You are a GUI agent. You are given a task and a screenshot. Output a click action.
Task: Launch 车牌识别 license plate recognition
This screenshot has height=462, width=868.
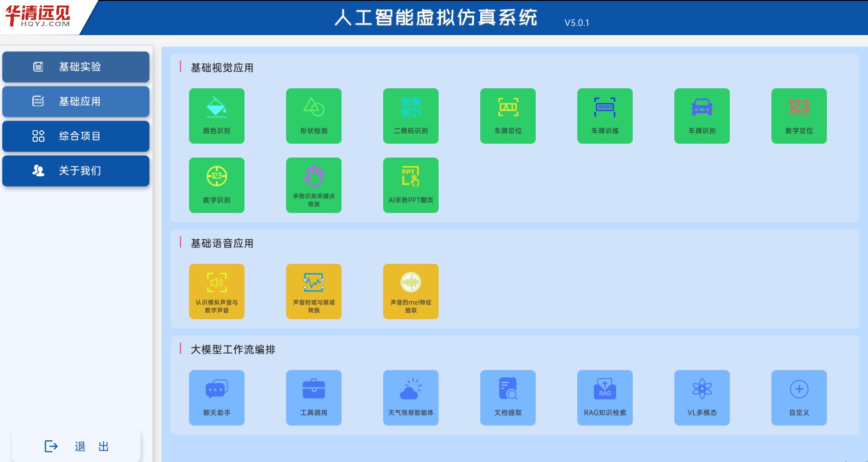pos(702,115)
